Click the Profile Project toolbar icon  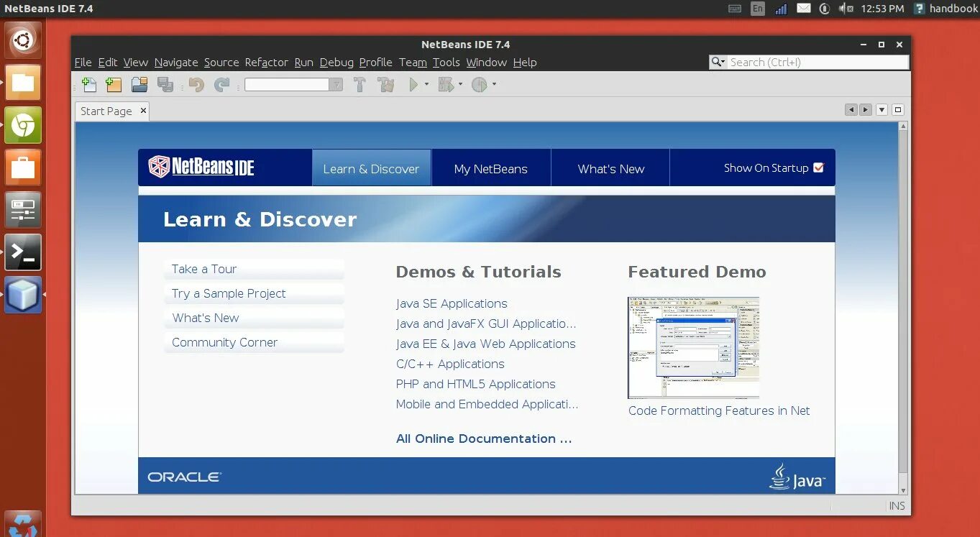click(x=480, y=85)
